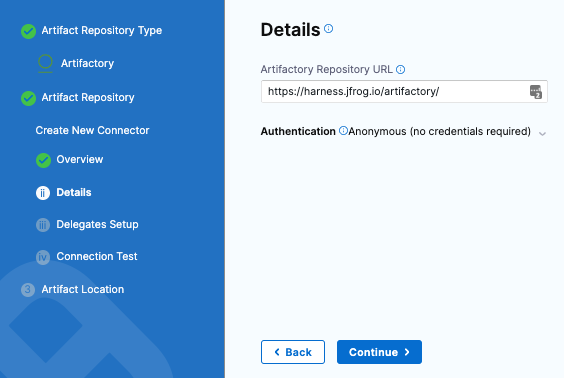
Task: Click into the Artifactory Repository URL field
Action: [x=404, y=92]
